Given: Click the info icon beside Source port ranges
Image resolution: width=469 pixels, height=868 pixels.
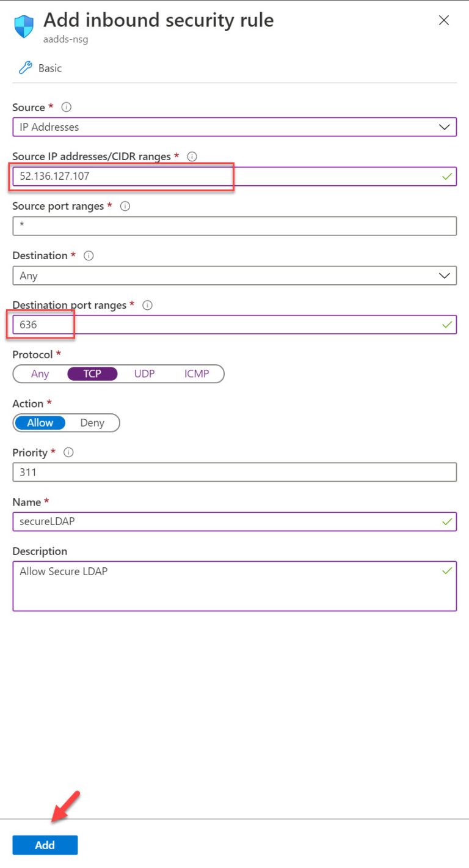Looking at the screenshot, I should coord(125,206).
